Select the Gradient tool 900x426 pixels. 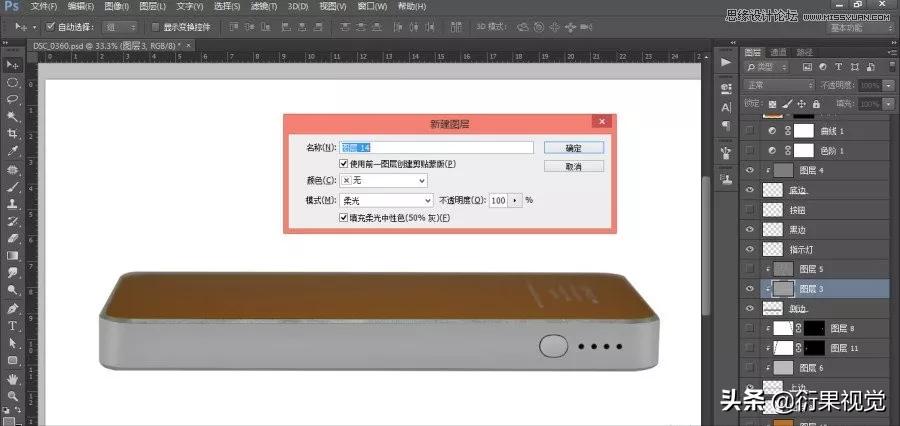click(x=12, y=255)
